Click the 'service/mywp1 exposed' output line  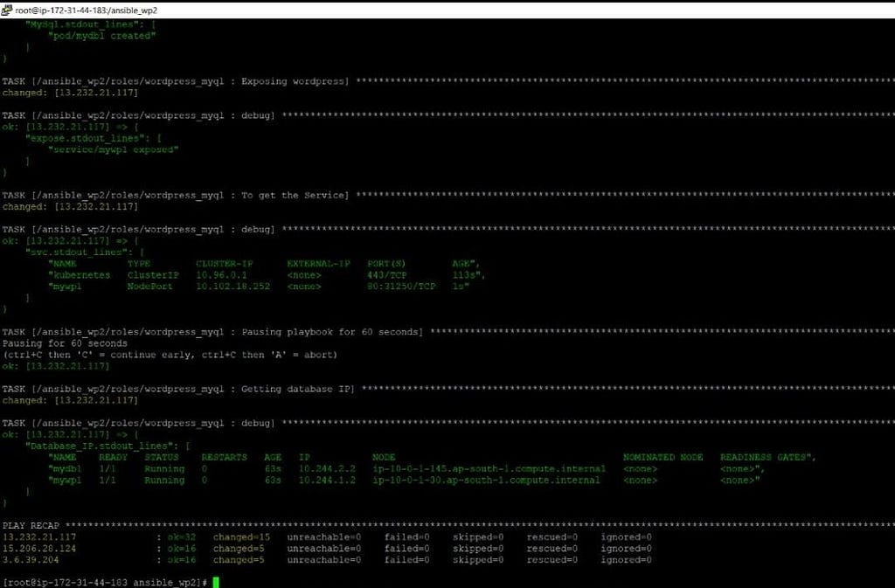[114, 149]
